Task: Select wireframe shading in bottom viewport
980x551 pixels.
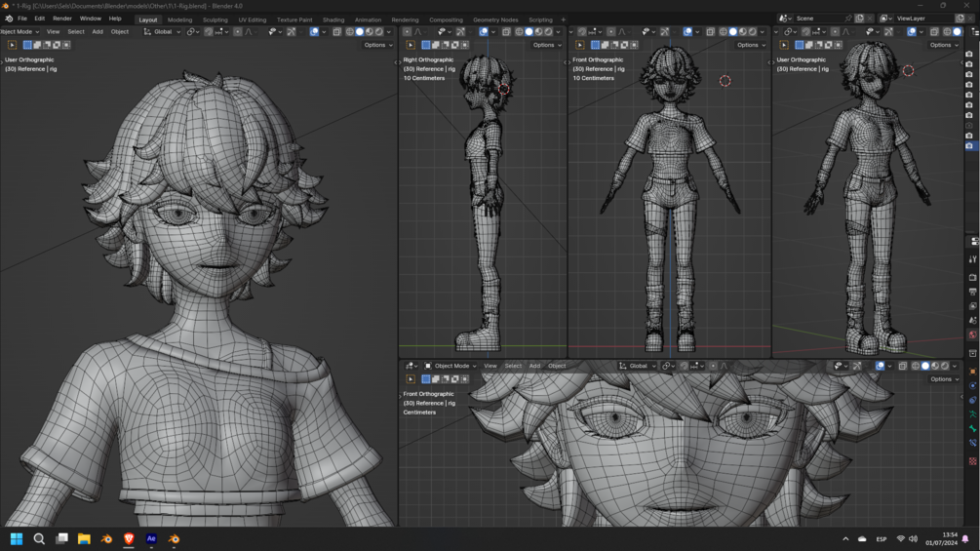Action: click(x=916, y=366)
